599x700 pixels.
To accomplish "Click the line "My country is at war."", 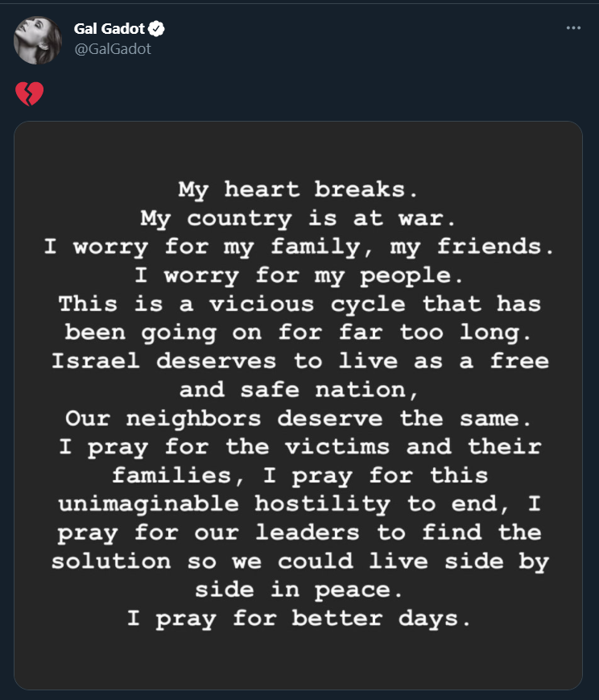I will pyautogui.click(x=298, y=218).
